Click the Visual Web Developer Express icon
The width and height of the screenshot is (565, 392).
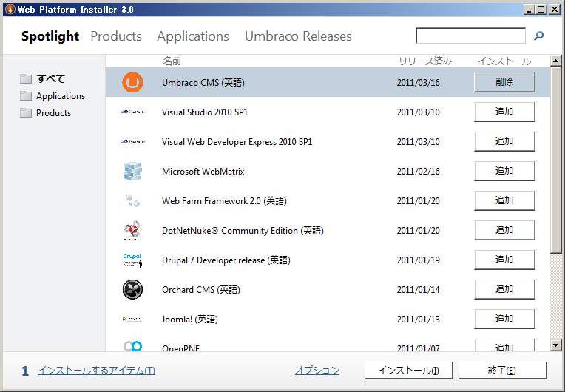pyautogui.click(x=133, y=141)
